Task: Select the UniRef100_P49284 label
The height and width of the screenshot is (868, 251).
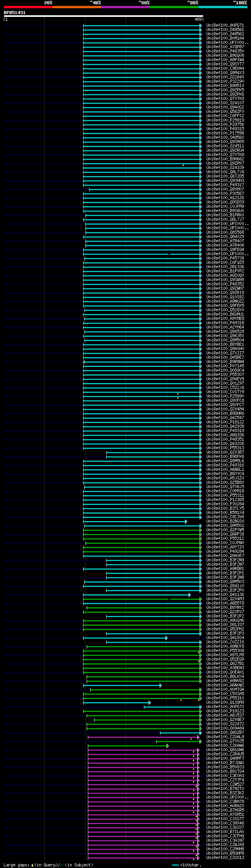Action: (x=225, y=552)
